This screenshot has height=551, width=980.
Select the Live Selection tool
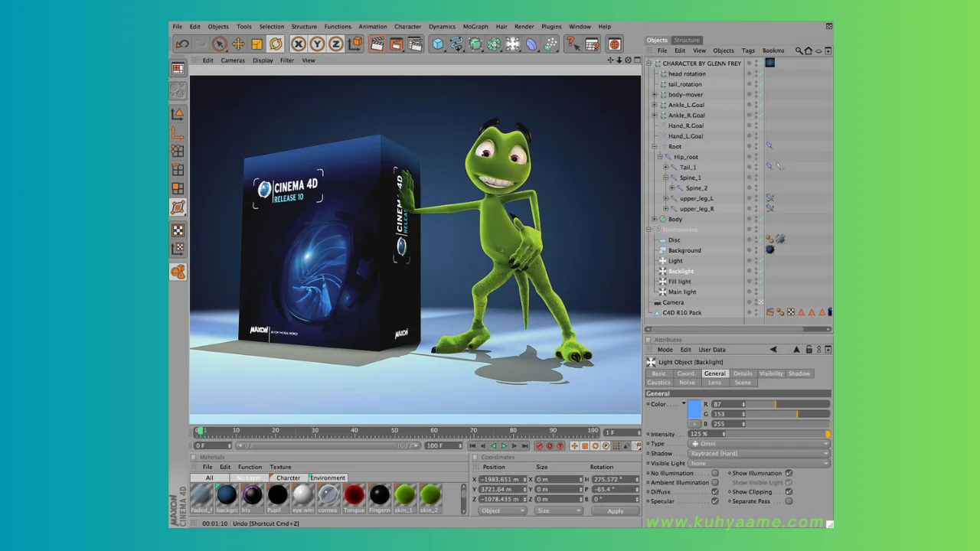tap(220, 44)
